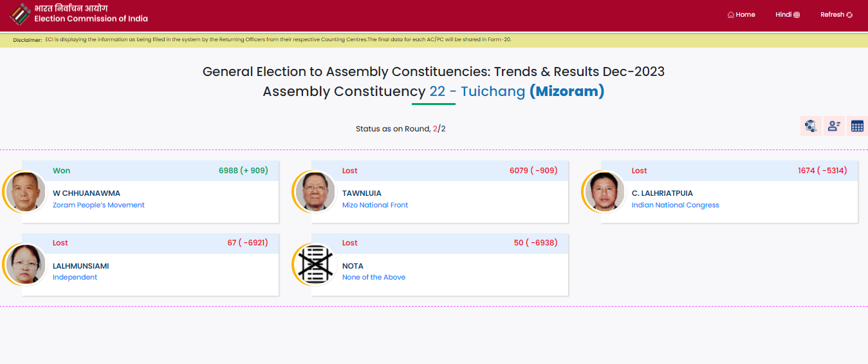Click W CHHUANAWMA candidate photo
Screen dimensions: 868x364
tap(26, 192)
